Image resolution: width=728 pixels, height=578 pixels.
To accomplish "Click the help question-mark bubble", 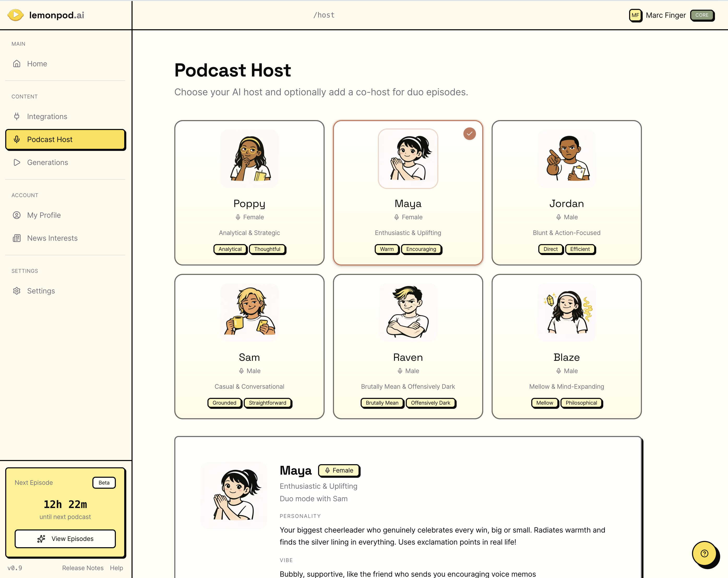I will click(704, 553).
